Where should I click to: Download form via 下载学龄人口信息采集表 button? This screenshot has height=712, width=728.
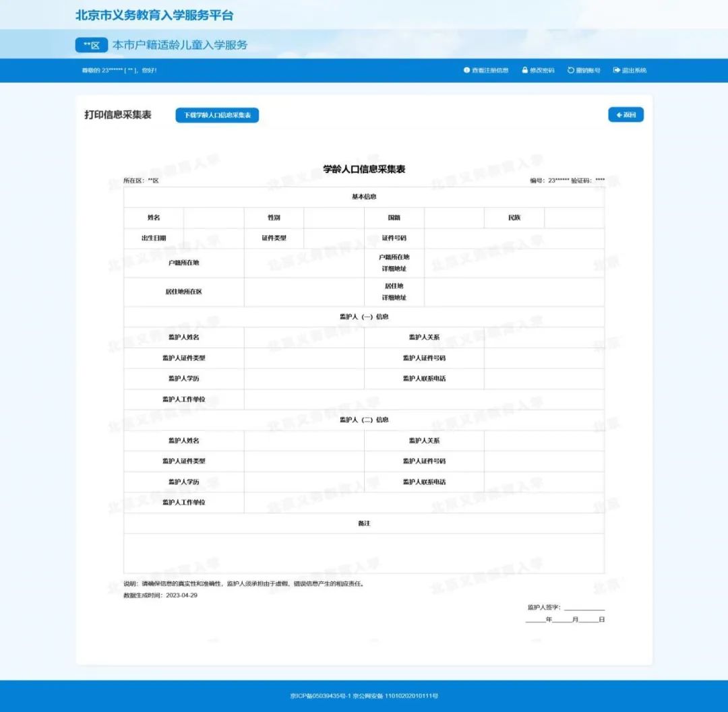(217, 115)
